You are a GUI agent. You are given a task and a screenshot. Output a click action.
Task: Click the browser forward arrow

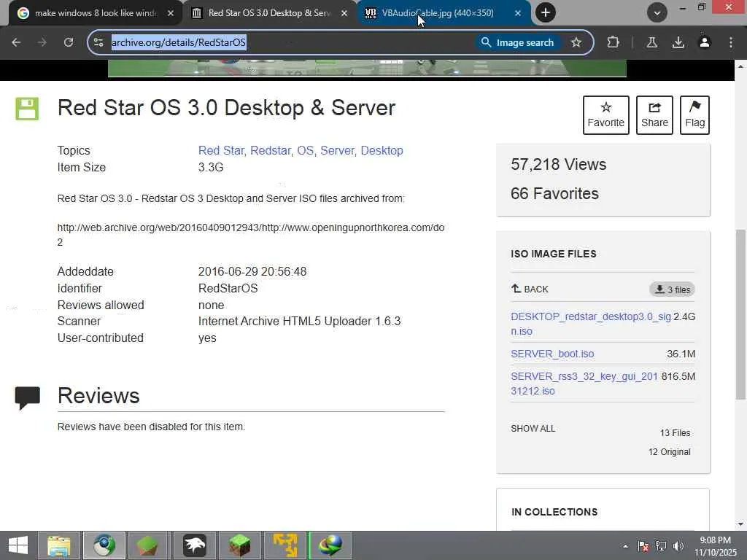pos(42,42)
